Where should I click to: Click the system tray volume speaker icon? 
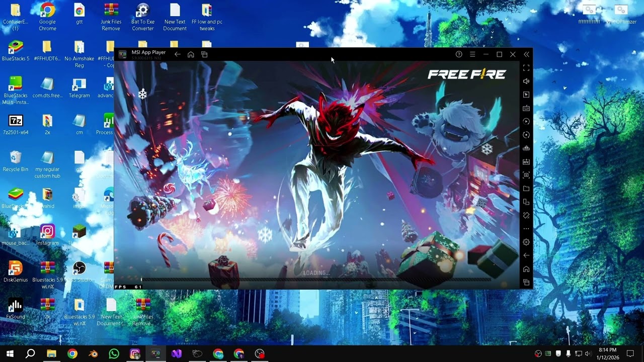(x=588, y=353)
